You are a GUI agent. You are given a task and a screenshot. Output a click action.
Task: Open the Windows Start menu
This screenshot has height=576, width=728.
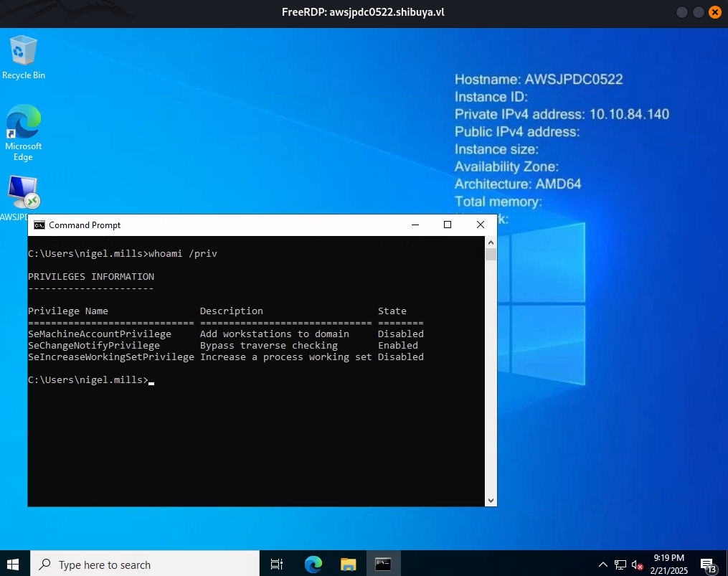(x=13, y=565)
